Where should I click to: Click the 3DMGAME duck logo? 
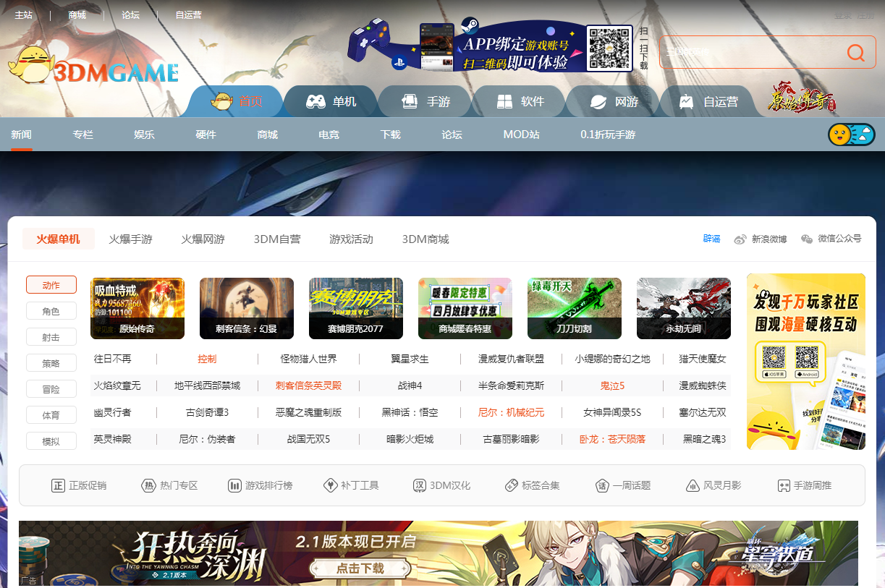coord(93,66)
